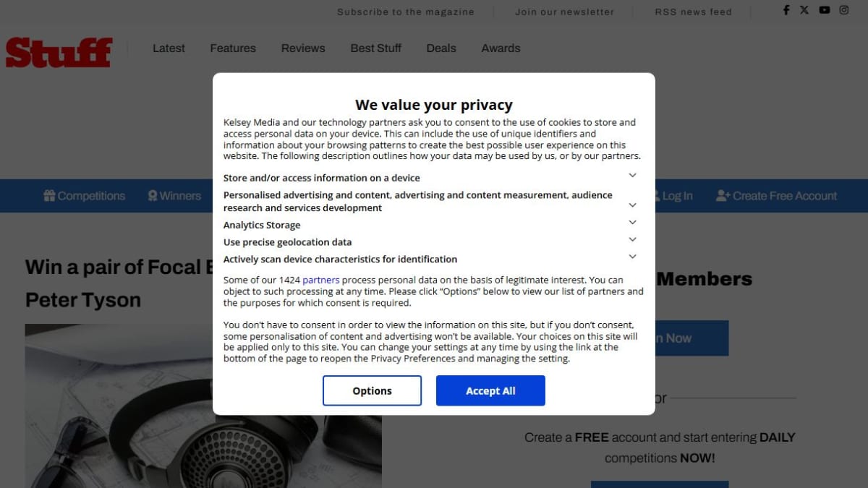868x488 pixels.
Task: Click the Stuff logo
Action: tap(59, 52)
